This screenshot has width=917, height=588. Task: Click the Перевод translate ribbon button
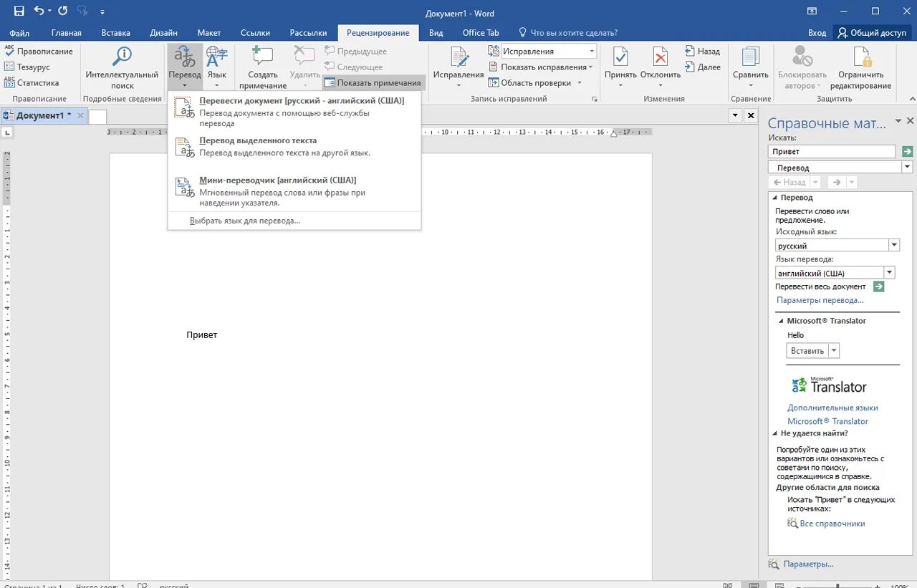pyautogui.click(x=185, y=68)
